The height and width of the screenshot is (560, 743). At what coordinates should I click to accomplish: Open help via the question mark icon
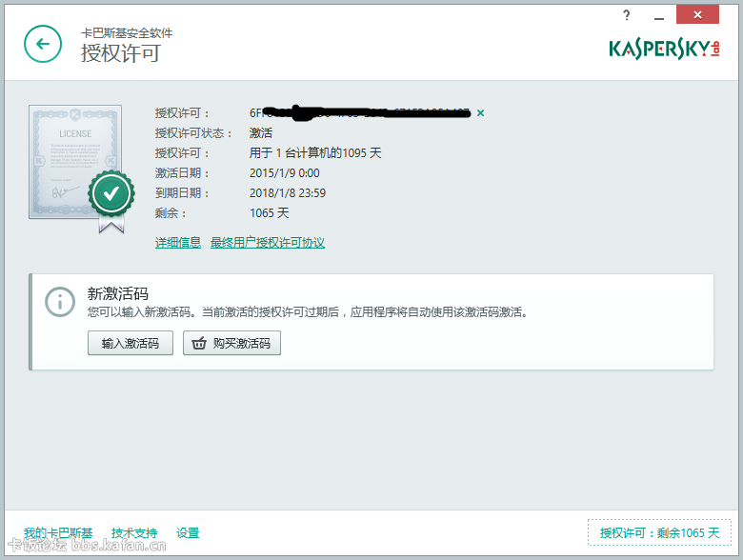(627, 15)
